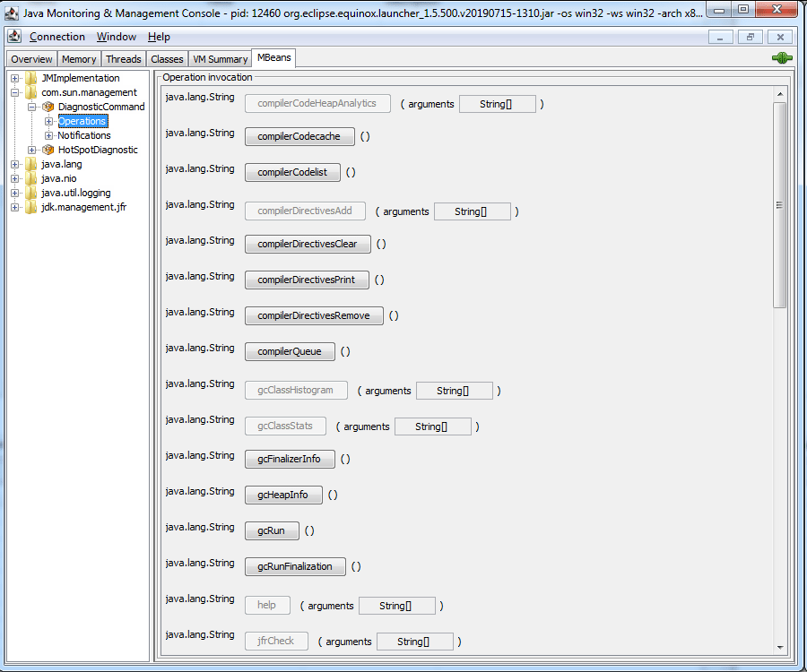Select the JMImplementation folder icon
Viewport: 807px width, 672px height.
[30, 78]
